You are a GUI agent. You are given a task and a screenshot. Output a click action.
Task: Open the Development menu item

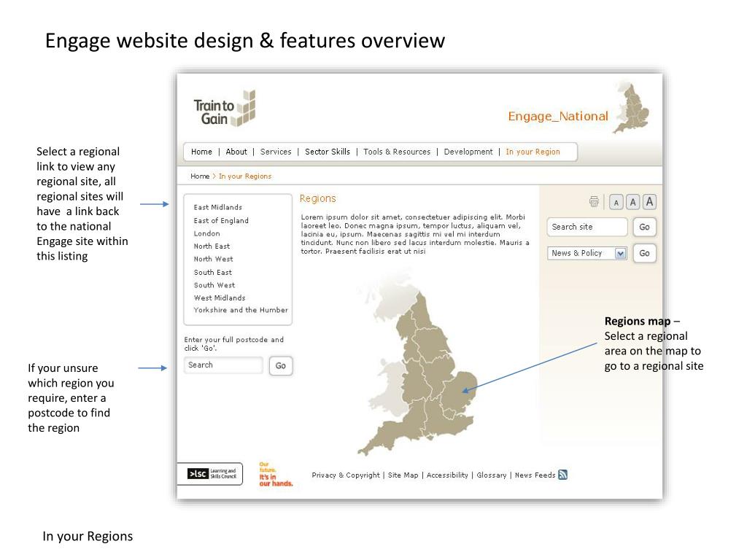468,152
